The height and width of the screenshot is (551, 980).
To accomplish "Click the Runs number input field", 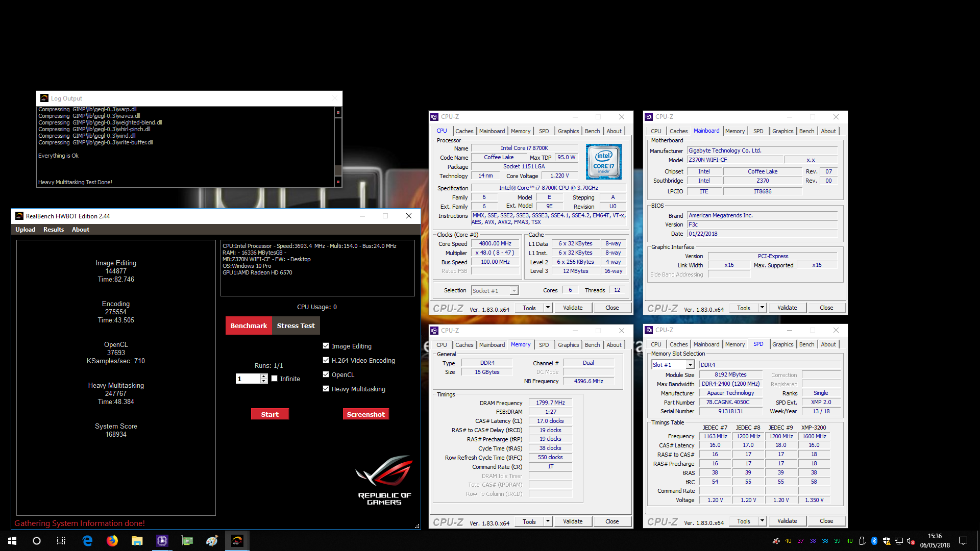I will pos(248,379).
